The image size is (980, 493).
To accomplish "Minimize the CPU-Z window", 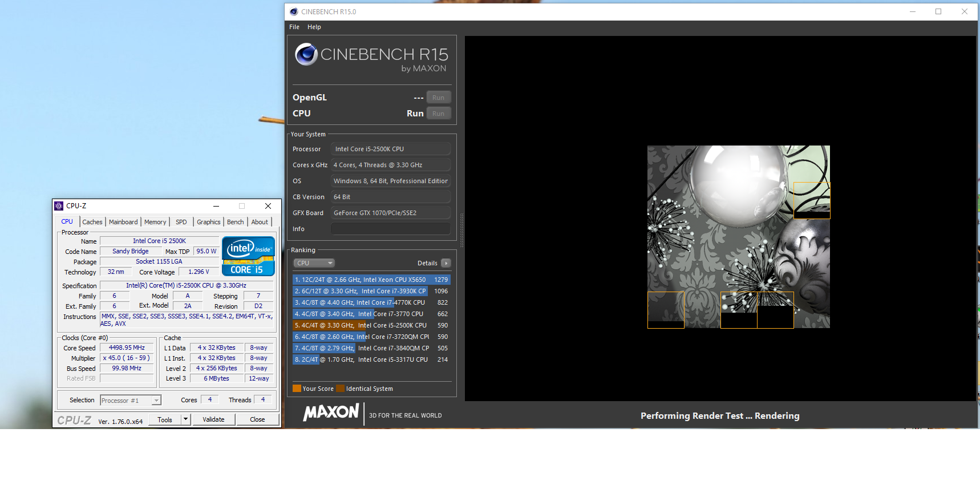I will point(216,206).
